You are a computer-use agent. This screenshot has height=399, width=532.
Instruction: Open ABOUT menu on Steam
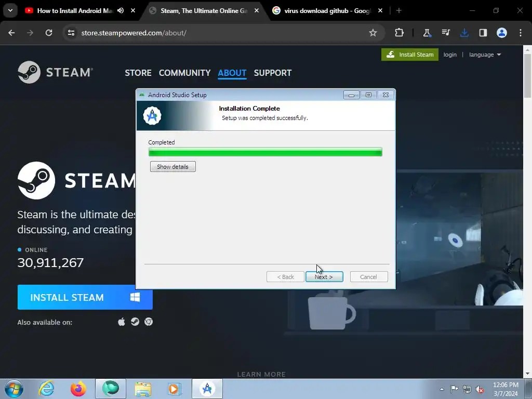point(232,73)
